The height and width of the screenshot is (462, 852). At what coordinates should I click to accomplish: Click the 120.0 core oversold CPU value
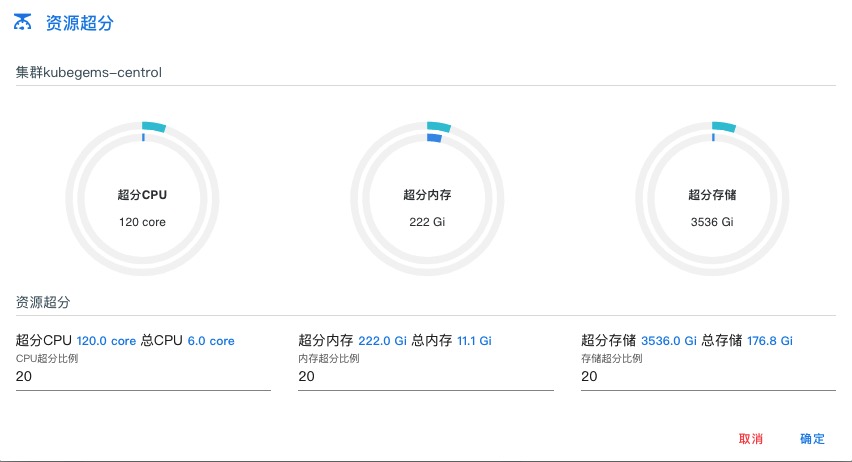(x=106, y=341)
